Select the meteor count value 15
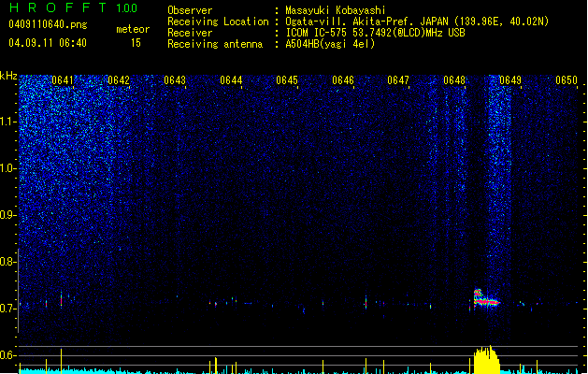 tap(136, 43)
